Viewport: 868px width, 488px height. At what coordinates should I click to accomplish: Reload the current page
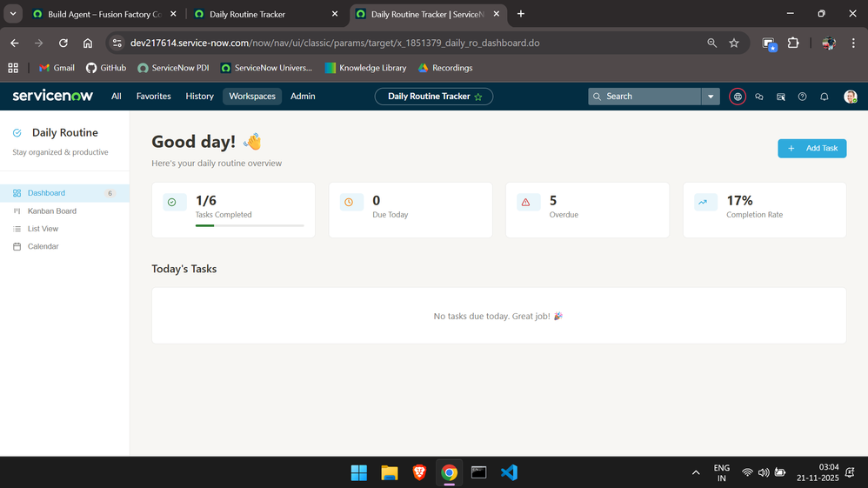point(63,43)
